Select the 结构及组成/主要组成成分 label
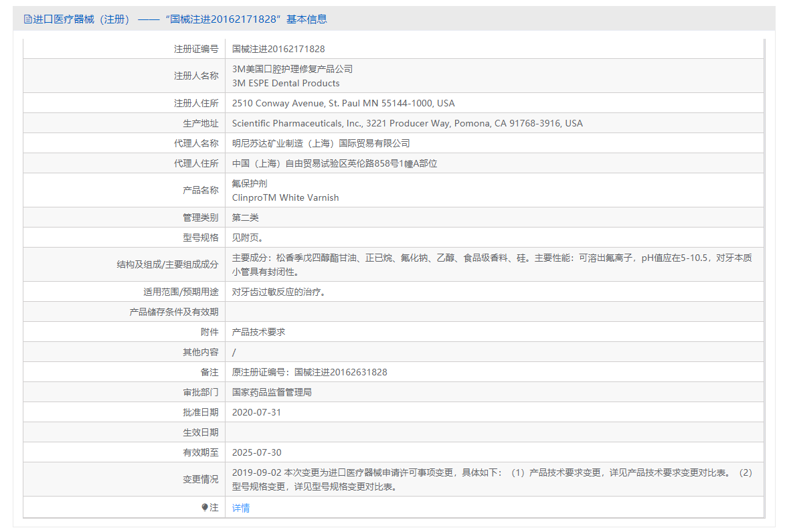This screenshot has width=785, height=532. click(168, 265)
